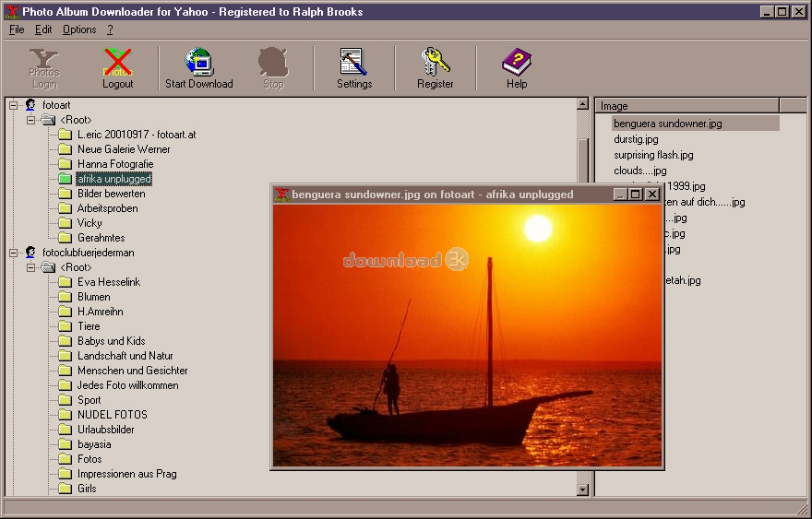Collapse the fotoart user node
Image resolution: width=812 pixels, height=519 pixels.
click(x=14, y=105)
